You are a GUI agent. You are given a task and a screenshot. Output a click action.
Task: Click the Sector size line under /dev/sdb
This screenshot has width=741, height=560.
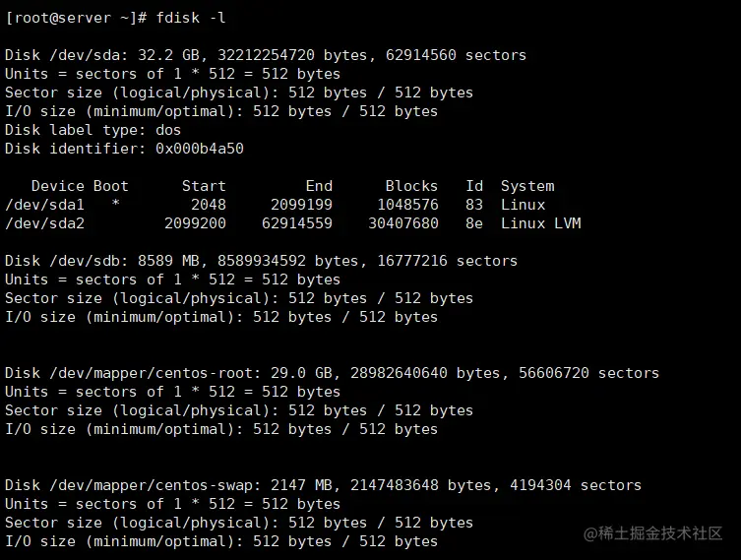tap(239, 298)
